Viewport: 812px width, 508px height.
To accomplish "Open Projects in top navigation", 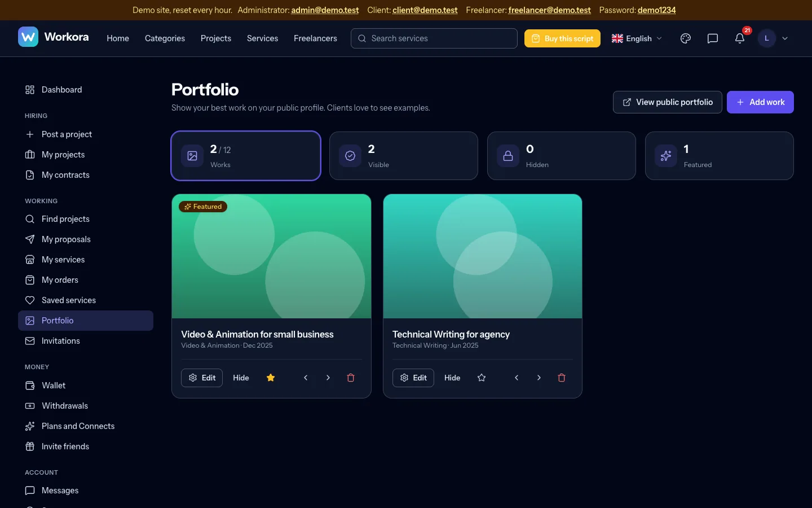I will [216, 38].
